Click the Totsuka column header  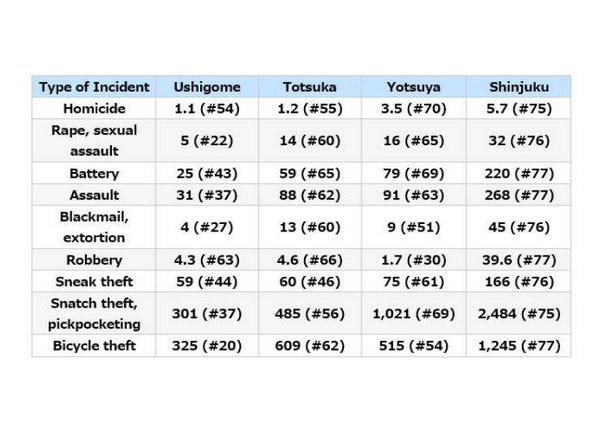click(310, 87)
